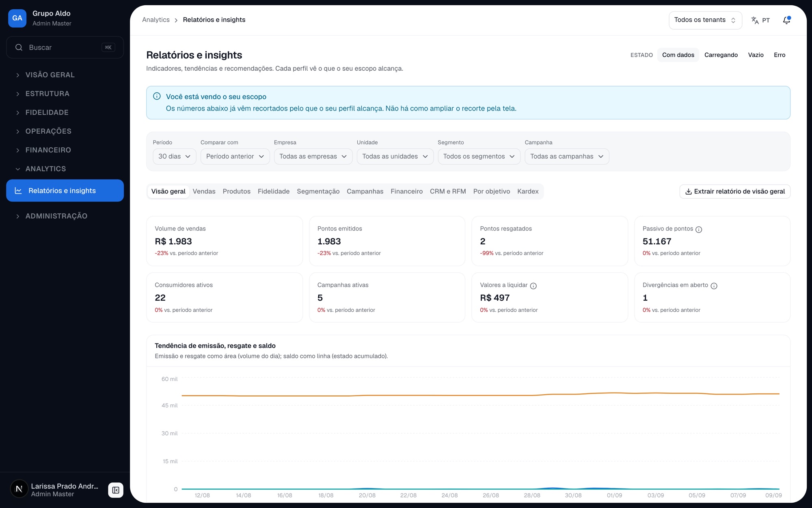This screenshot has height=508, width=812.
Task: Open the Todas as empresas dropdown
Action: coord(313,156)
